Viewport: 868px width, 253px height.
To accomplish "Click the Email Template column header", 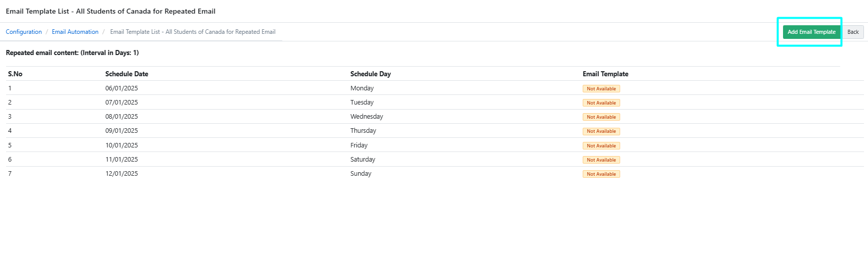I will (x=605, y=74).
